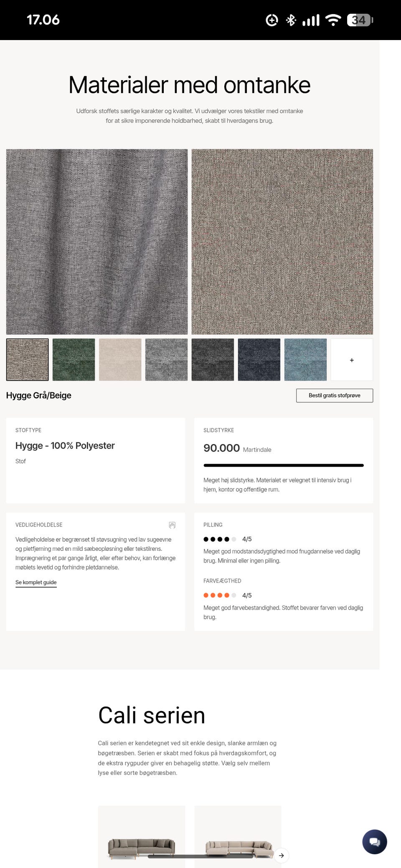The width and height of the screenshot is (401, 868).
Task: Choose the light beige fabric swatch
Action: click(x=120, y=360)
